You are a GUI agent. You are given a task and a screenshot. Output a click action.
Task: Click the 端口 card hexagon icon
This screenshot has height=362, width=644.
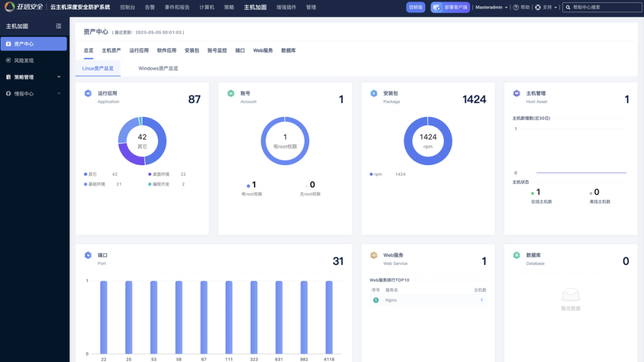click(x=88, y=255)
